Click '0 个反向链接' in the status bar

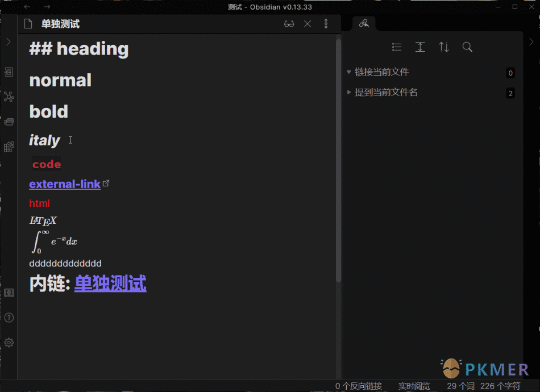(359, 386)
